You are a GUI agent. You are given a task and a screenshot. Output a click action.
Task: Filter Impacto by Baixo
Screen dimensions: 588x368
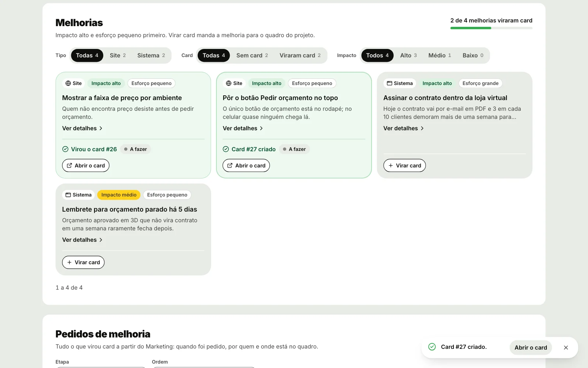click(x=473, y=56)
